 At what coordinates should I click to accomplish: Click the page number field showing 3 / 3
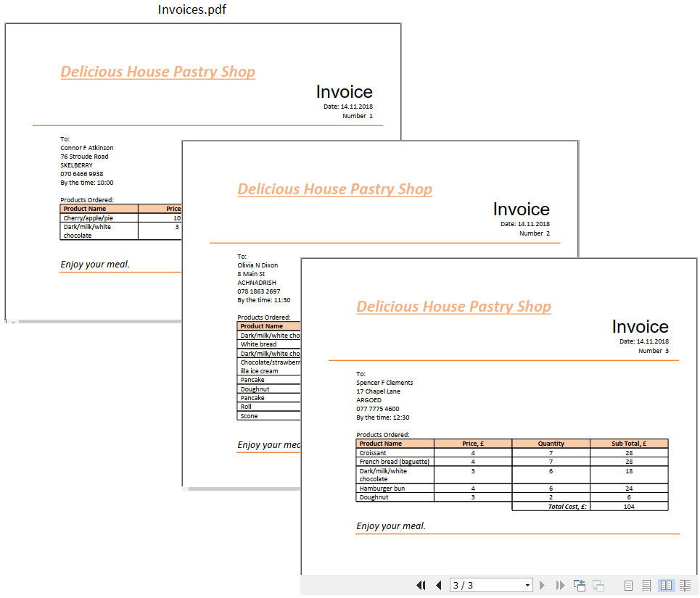pyautogui.click(x=485, y=585)
